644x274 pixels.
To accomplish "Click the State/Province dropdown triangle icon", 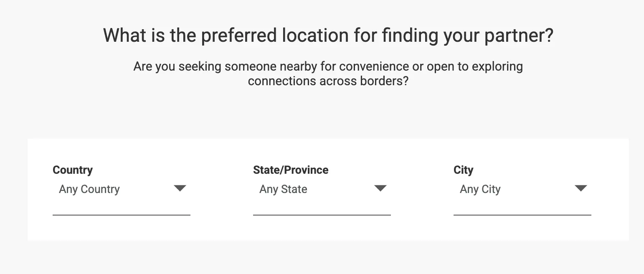I will pyautogui.click(x=380, y=188).
